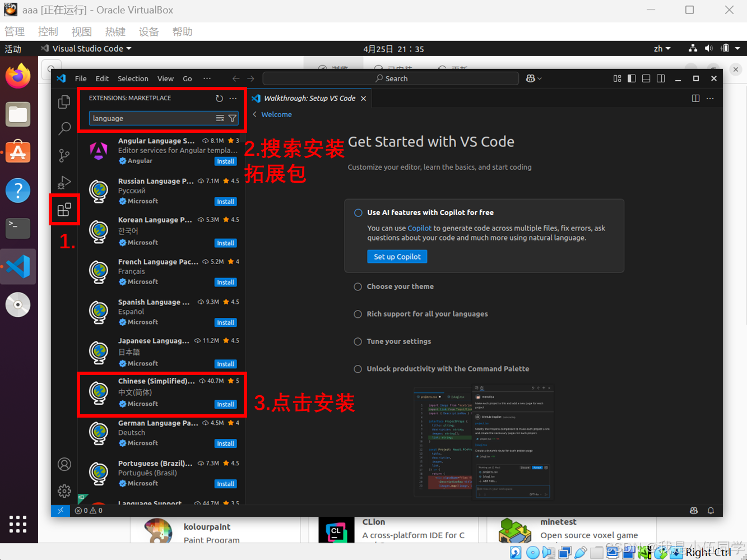Close the Walkthrough Setup VS Code tab
This screenshot has width=747, height=560.
coord(363,98)
